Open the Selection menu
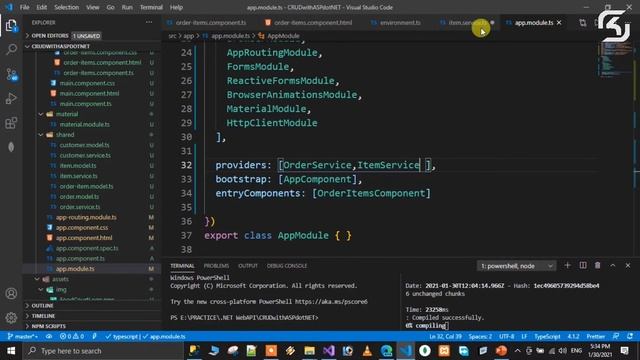This screenshot has height=360, width=640. [x=67, y=7]
